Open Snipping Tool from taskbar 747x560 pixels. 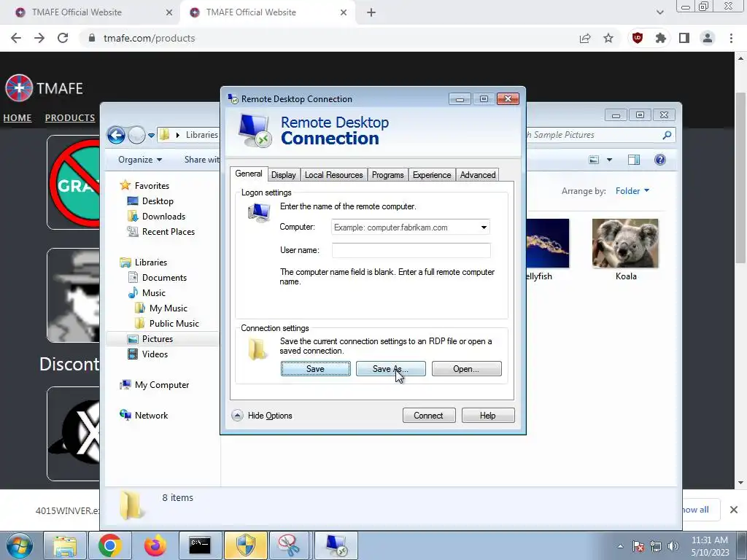click(x=289, y=545)
